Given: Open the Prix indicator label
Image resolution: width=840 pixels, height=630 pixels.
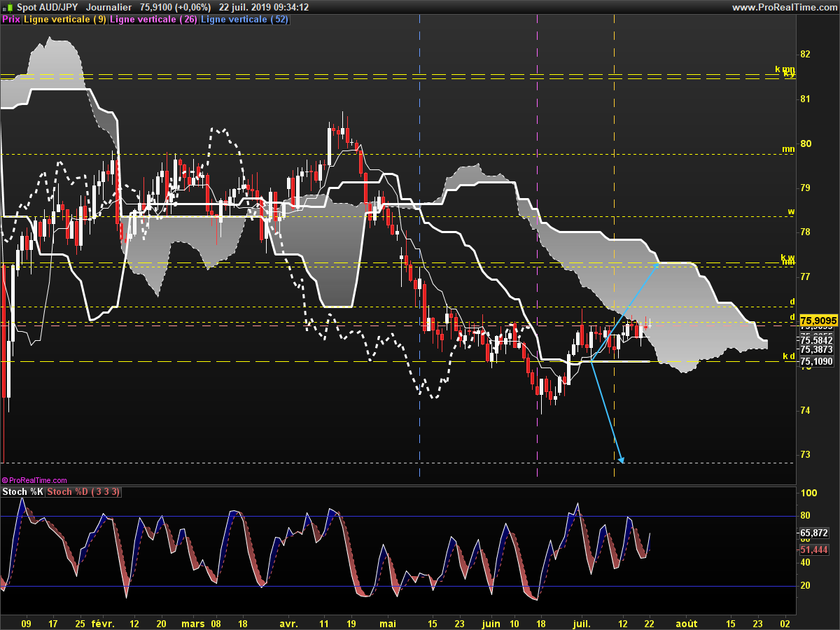Looking at the screenshot, I should coord(11,20).
